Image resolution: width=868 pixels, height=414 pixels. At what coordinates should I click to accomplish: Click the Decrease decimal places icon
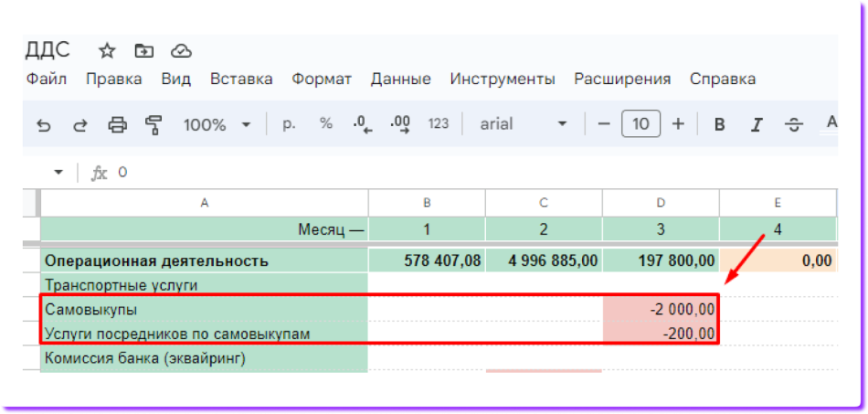click(x=362, y=124)
